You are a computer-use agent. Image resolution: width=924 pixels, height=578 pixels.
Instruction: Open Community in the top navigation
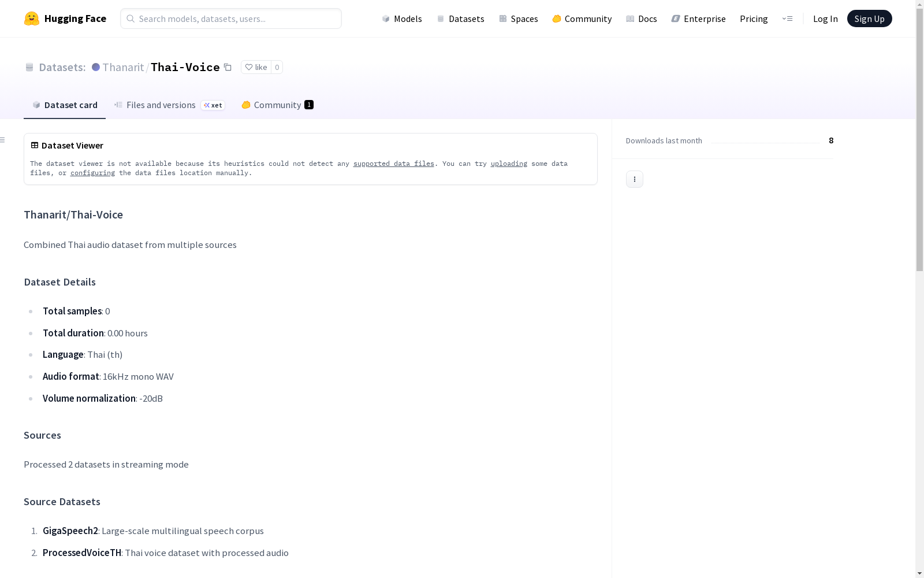click(582, 18)
